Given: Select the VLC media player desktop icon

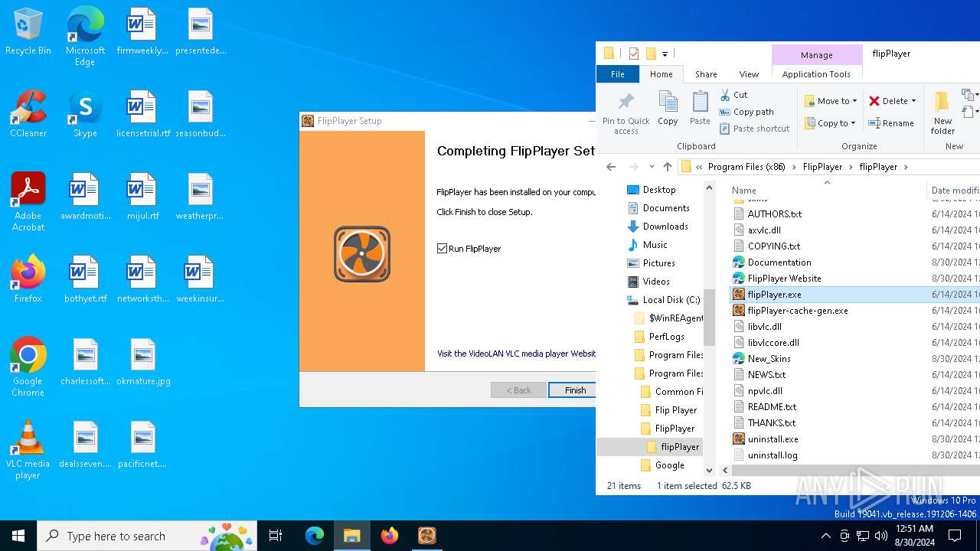Looking at the screenshot, I should point(28,450).
